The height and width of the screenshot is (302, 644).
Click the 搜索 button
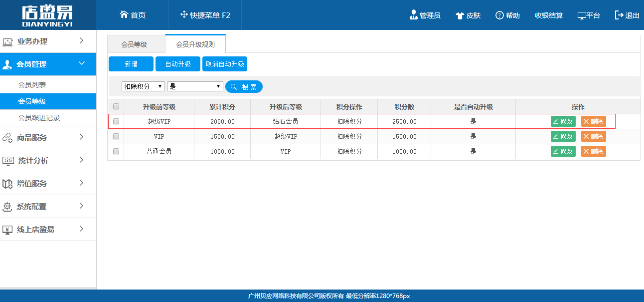coord(244,87)
